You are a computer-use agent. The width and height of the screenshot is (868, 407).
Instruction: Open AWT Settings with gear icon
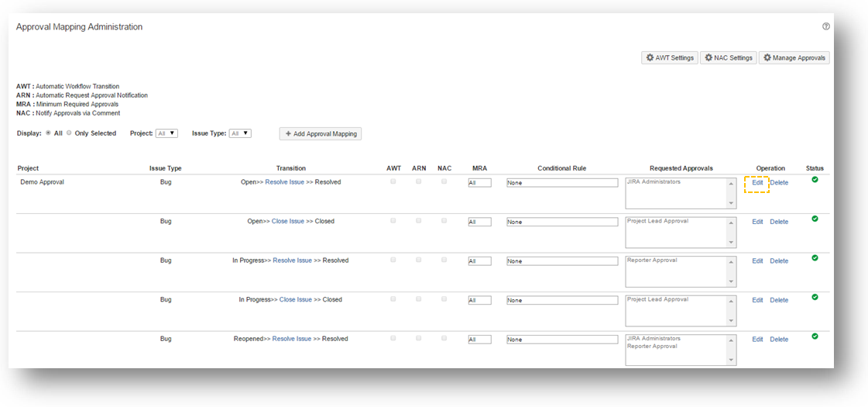coord(670,58)
